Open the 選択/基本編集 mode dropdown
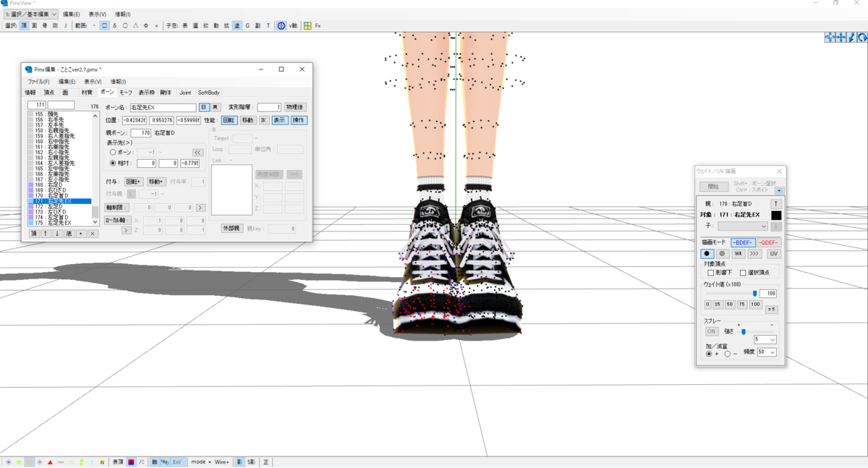The height and width of the screenshot is (468, 868). coord(30,14)
